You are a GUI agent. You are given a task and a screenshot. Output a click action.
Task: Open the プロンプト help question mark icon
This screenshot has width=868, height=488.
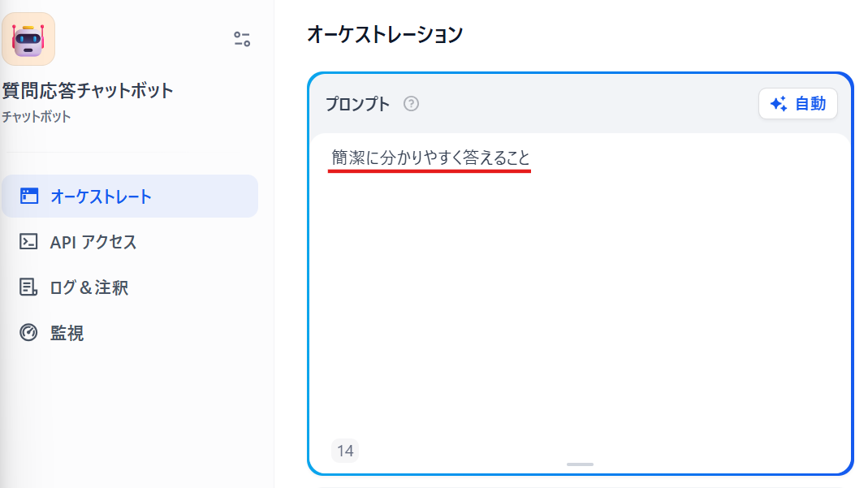click(x=411, y=103)
